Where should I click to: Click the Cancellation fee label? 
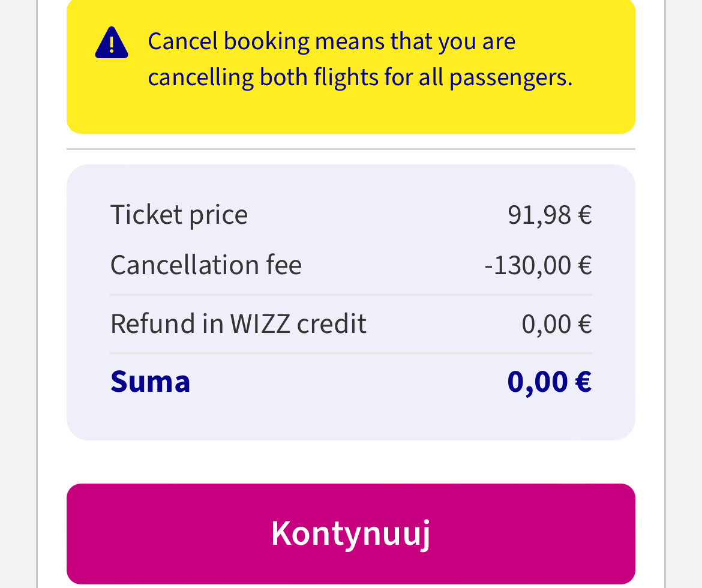pos(206,265)
